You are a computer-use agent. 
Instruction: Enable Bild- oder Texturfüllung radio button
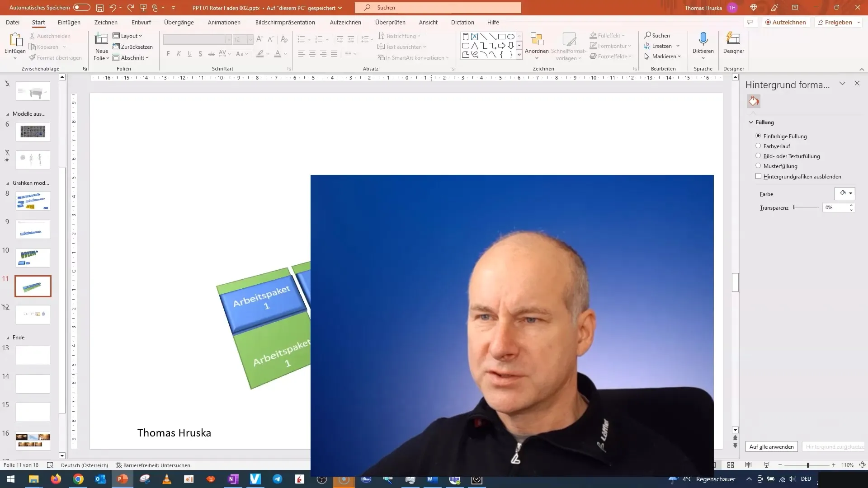(758, 155)
